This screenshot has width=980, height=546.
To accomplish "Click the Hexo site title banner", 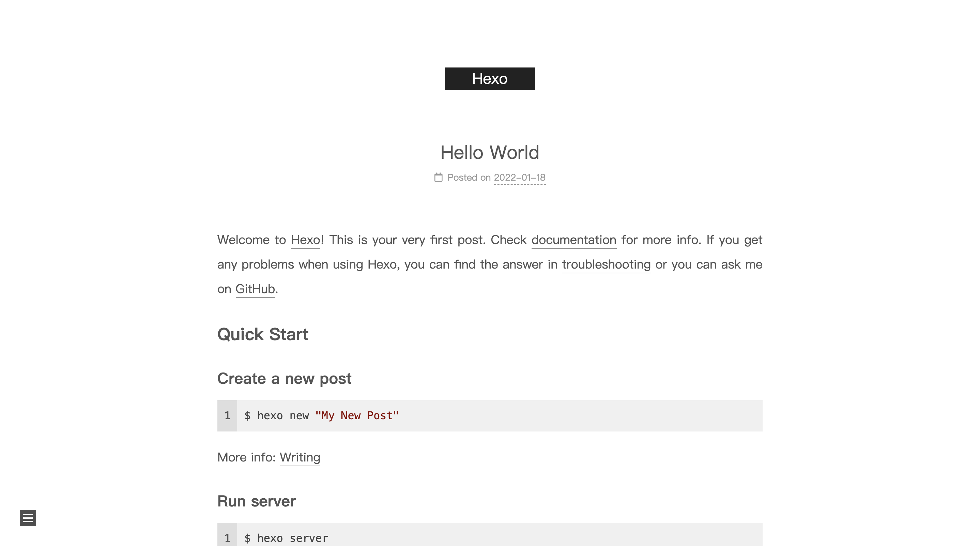I will coord(490,79).
